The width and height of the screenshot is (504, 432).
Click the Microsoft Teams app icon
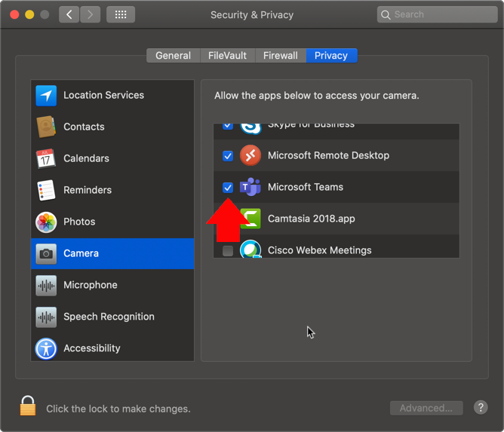(x=250, y=187)
